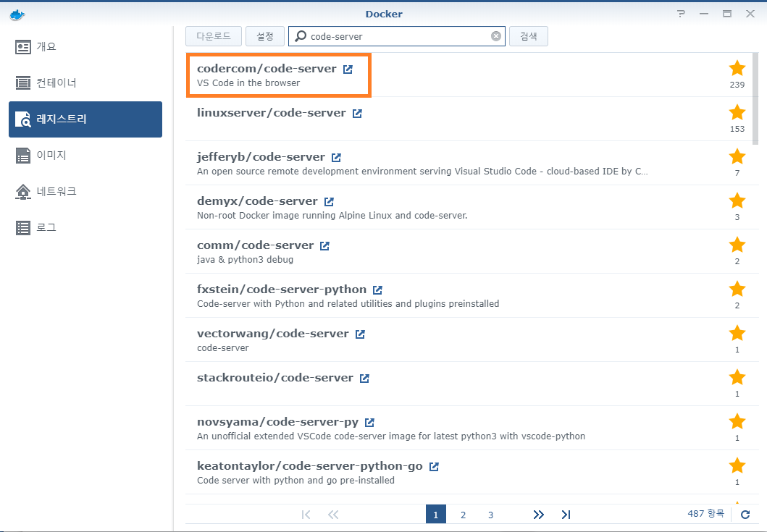The height and width of the screenshot is (532, 767).
Task: Click the star icon for keatontaylor/code-server-python-go
Action: (737, 465)
